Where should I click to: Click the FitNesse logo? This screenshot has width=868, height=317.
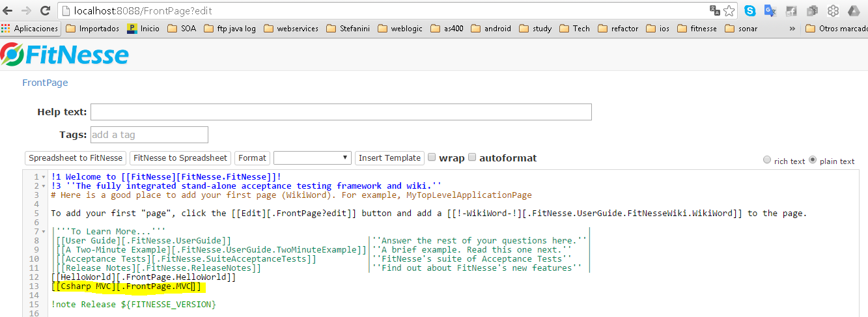tap(65, 55)
